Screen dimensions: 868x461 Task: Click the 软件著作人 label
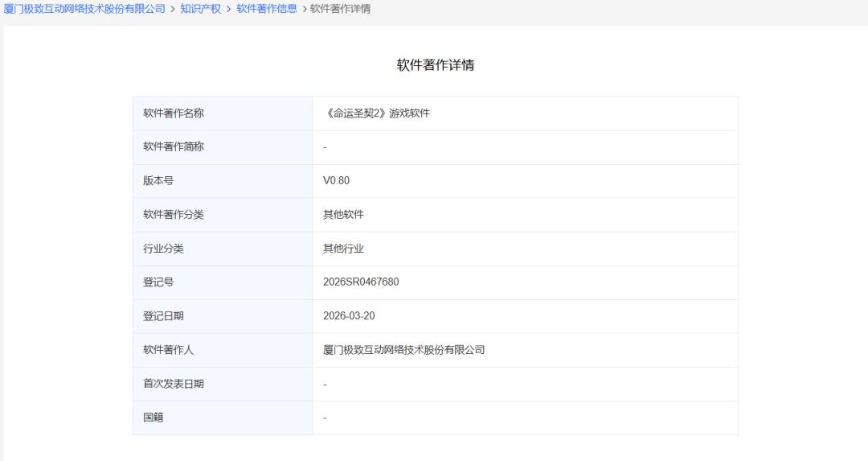coord(168,350)
